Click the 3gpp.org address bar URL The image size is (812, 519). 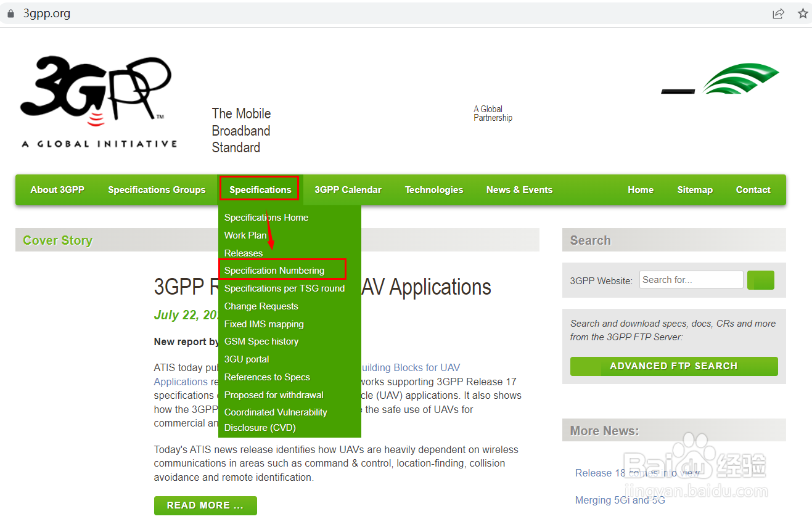47,14
